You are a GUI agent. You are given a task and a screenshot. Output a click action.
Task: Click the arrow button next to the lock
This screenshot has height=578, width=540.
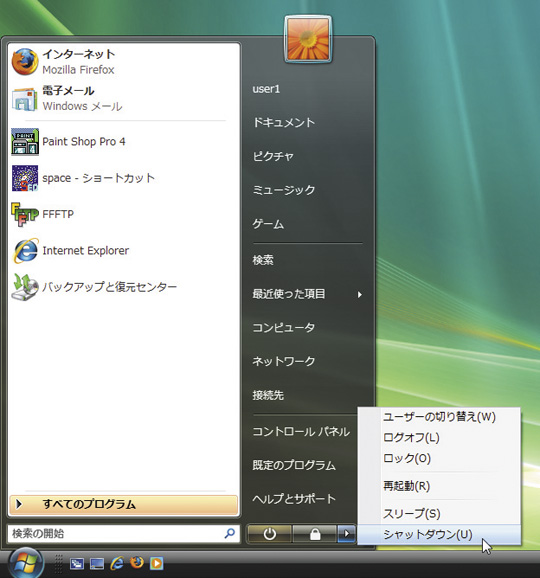coord(346,533)
